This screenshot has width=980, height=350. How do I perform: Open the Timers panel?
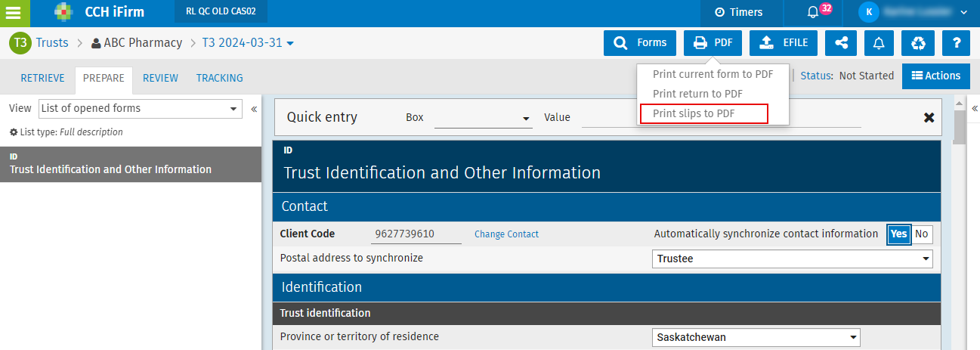tap(738, 12)
